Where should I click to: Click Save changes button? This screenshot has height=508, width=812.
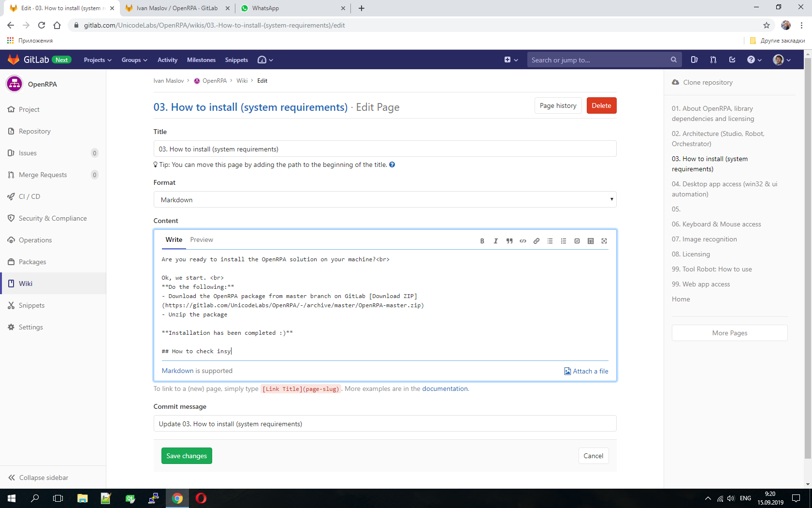[187, 456]
